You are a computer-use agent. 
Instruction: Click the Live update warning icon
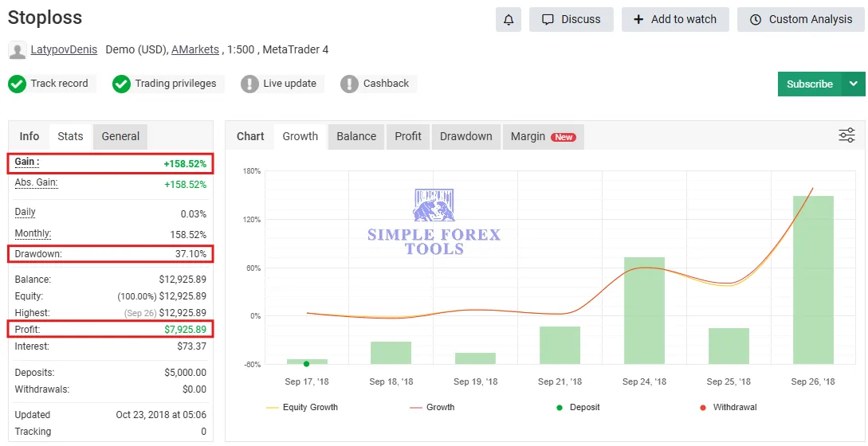click(x=250, y=84)
